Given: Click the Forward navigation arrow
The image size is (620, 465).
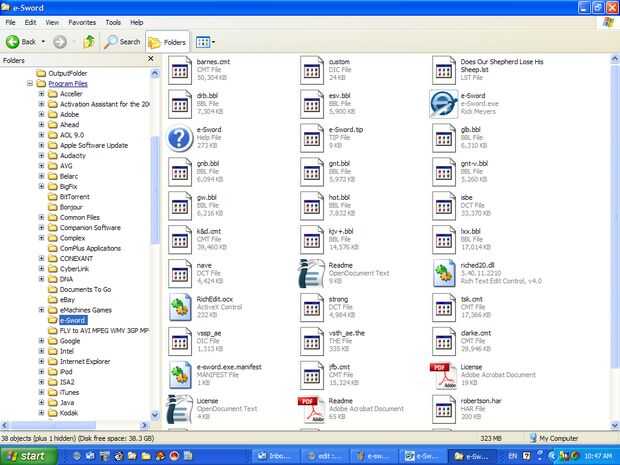Looking at the screenshot, I should pyautogui.click(x=60, y=42).
